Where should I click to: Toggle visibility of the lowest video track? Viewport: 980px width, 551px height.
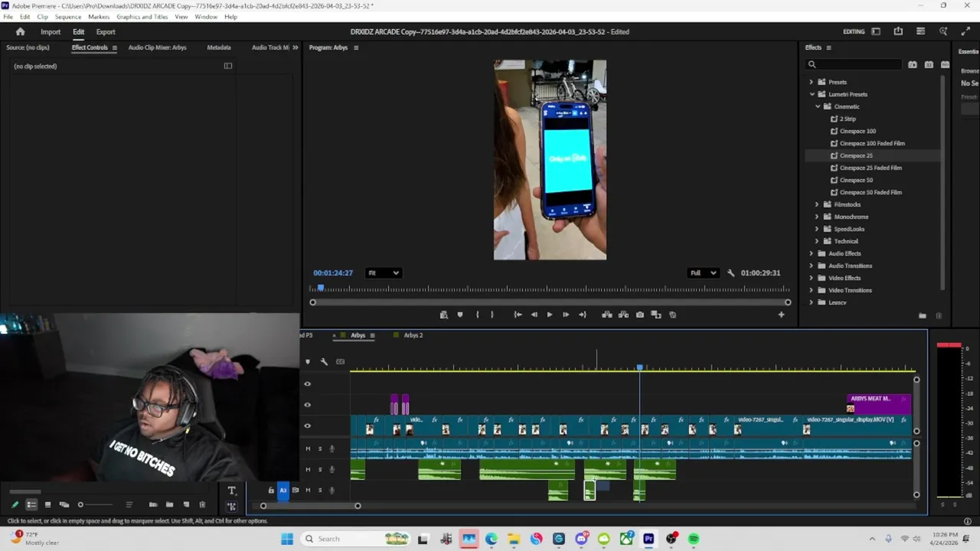(x=308, y=426)
